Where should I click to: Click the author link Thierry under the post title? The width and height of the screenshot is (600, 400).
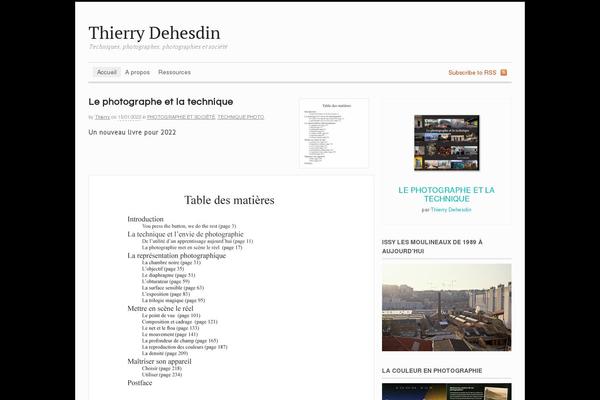click(x=102, y=117)
